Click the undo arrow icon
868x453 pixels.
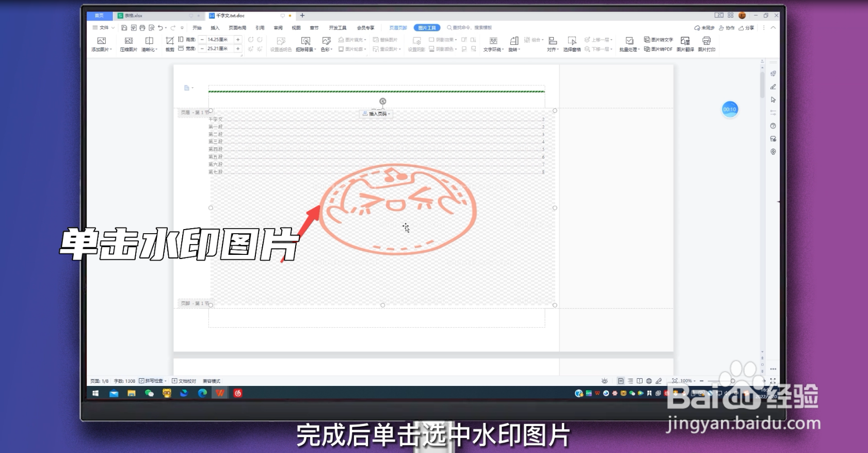click(x=160, y=28)
